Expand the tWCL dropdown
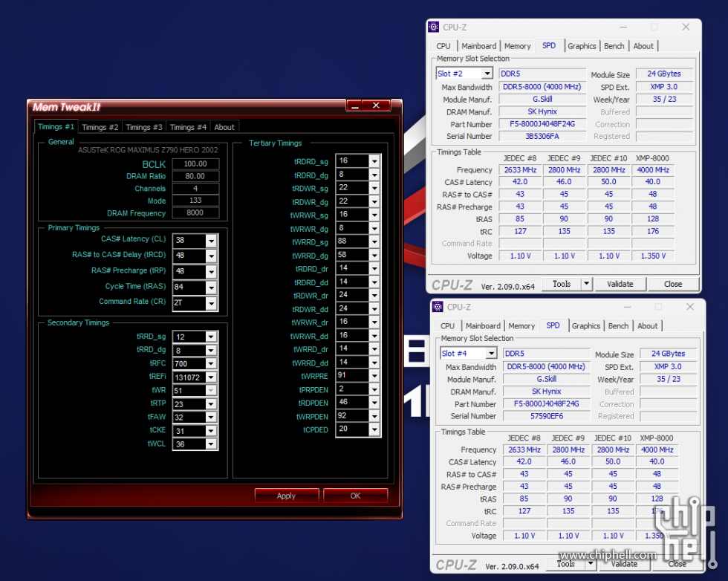This screenshot has height=581, width=728. [211, 444]
